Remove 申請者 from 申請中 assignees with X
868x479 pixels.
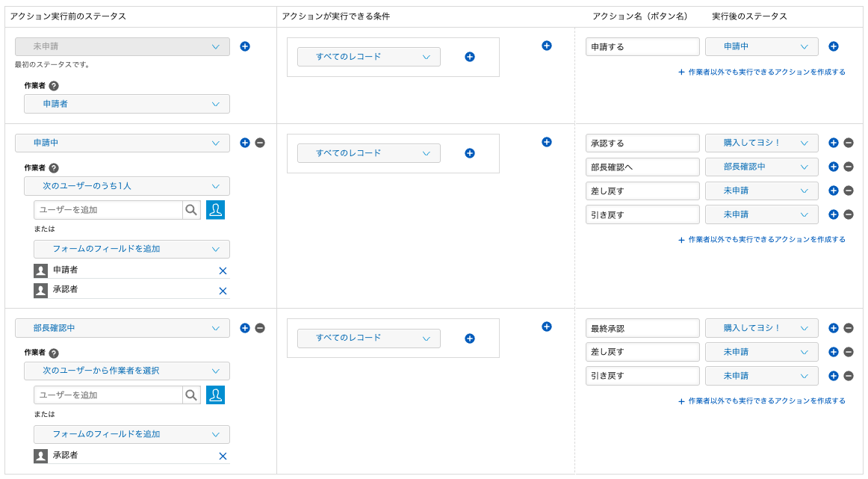(223, 271)
